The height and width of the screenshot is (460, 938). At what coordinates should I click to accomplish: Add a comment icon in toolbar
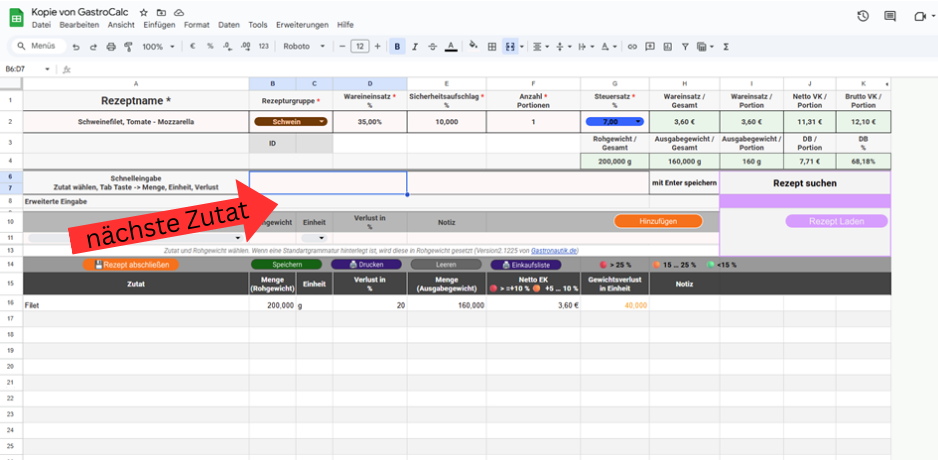tap(650, 47)
